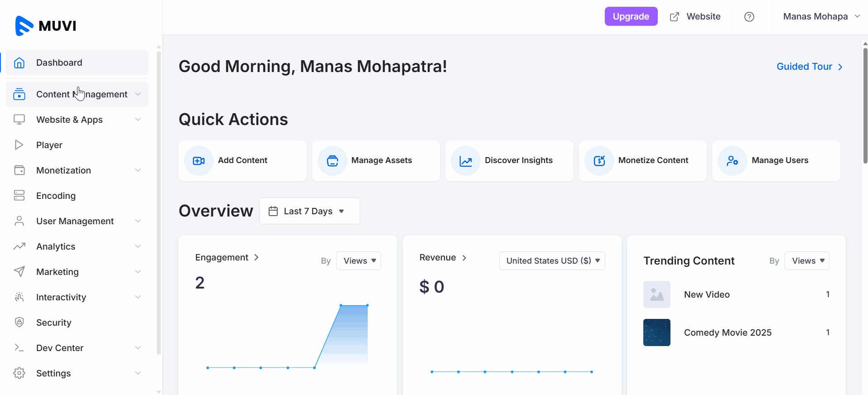This screenshot has height=395, width=868.
Task: Click the purple Upgrade button
Action: [631, 17]
